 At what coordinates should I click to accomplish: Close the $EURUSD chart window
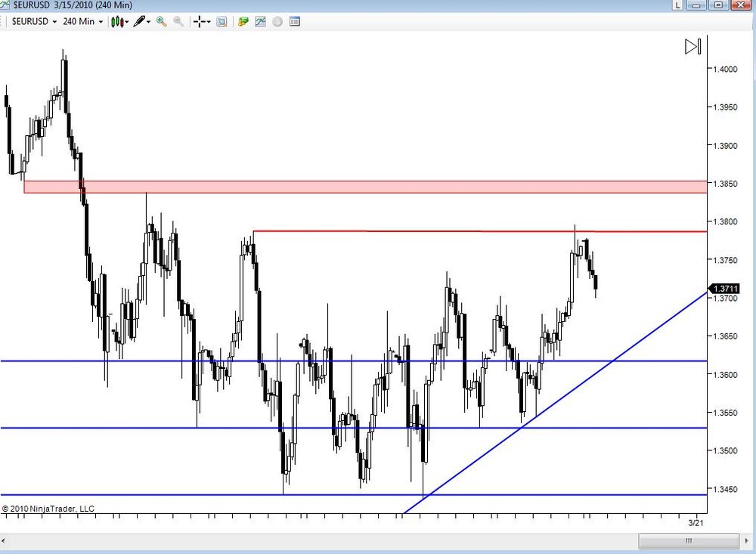(x=741, y=5)
